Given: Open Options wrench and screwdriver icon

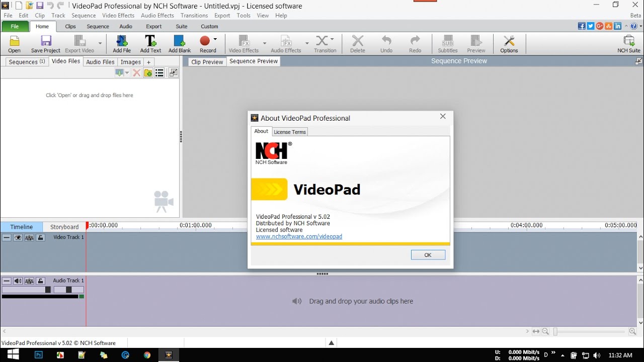Looking at the screenshot, I should [509, 41].
